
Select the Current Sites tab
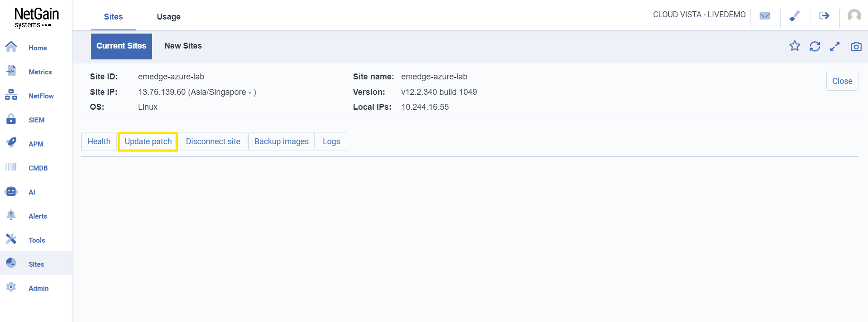point(121,46)
